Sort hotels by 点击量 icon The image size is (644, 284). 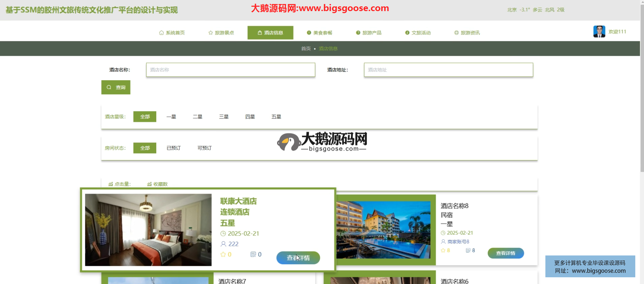[x=111, y=184]
